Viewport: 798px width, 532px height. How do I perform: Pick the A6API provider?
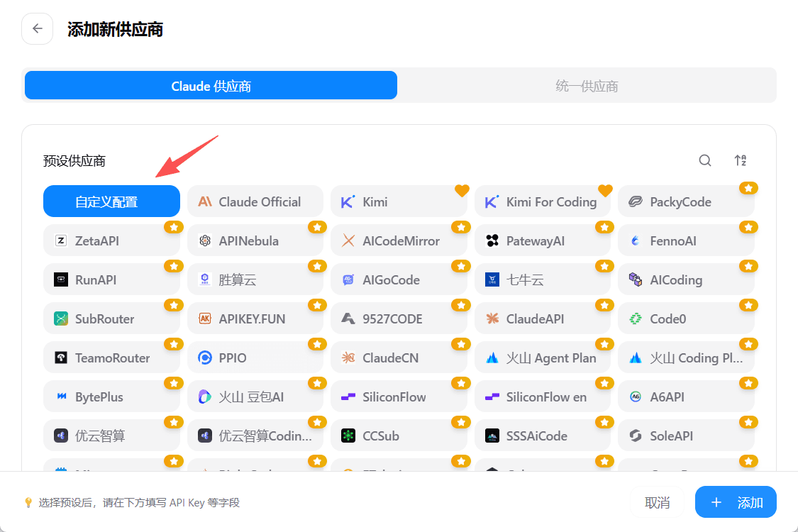686,397
